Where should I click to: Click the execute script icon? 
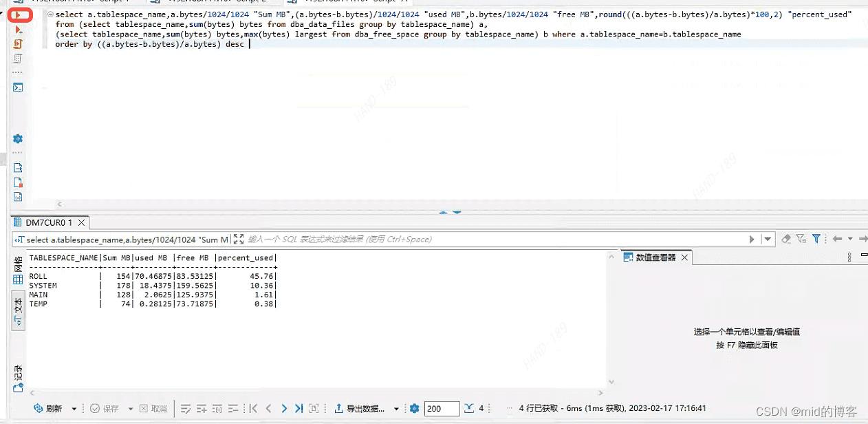click(x=19, y=44)
